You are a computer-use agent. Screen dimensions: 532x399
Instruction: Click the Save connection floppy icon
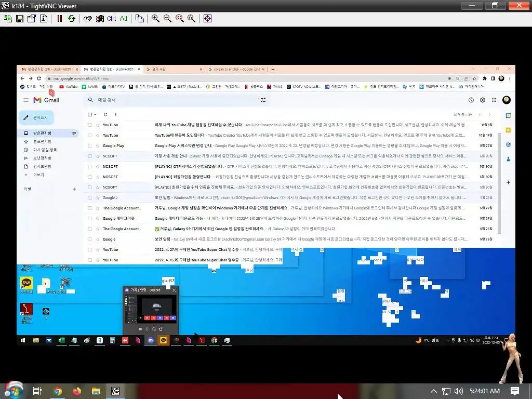20,18
